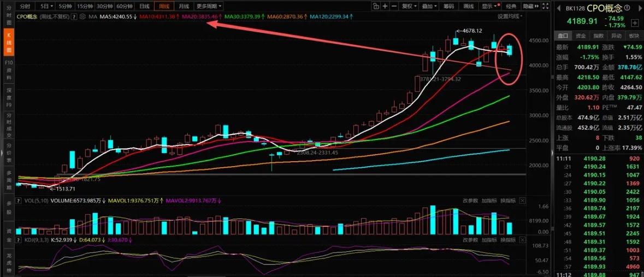
Task: Click the MA10:4311.38 indicator value
Action: point(160,16)
